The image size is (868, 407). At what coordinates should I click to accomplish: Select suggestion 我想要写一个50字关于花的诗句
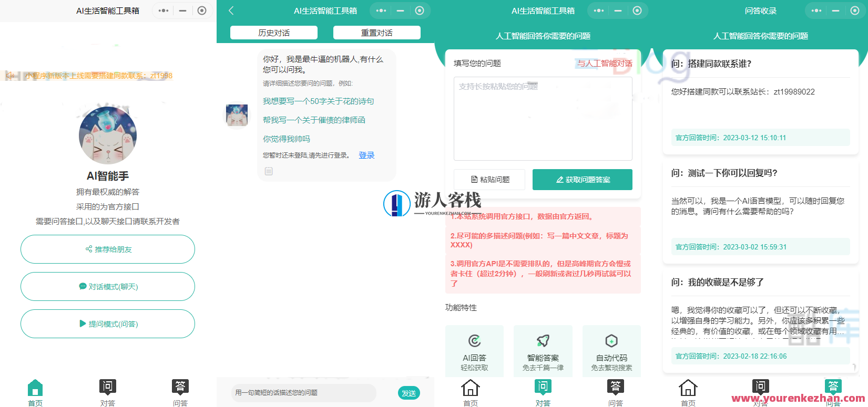[x=319, y=101]
